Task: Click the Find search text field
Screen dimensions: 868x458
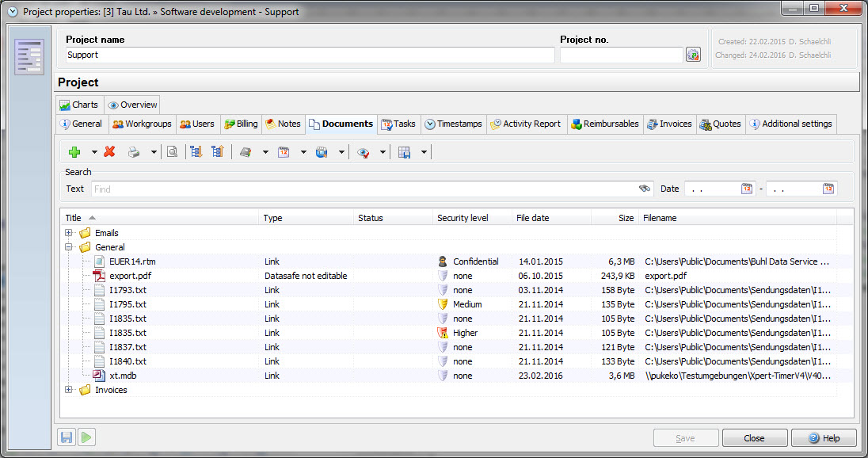Action: coord(364,189)
